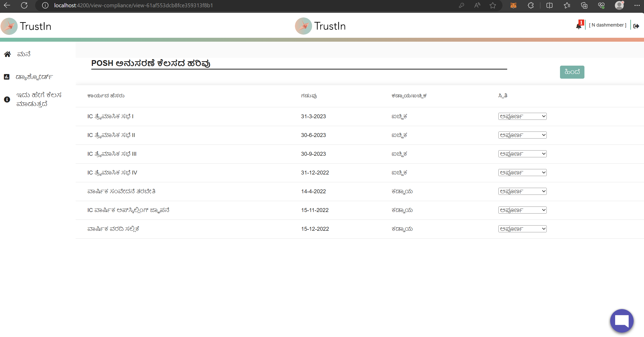The width and height of the screenshot is (644, 337).
Task: Open status dropdown for ವಾರ್ಷಿಕ ವರದಿ ಸಲ್ಲಿಕೆ
Action: 522,228
